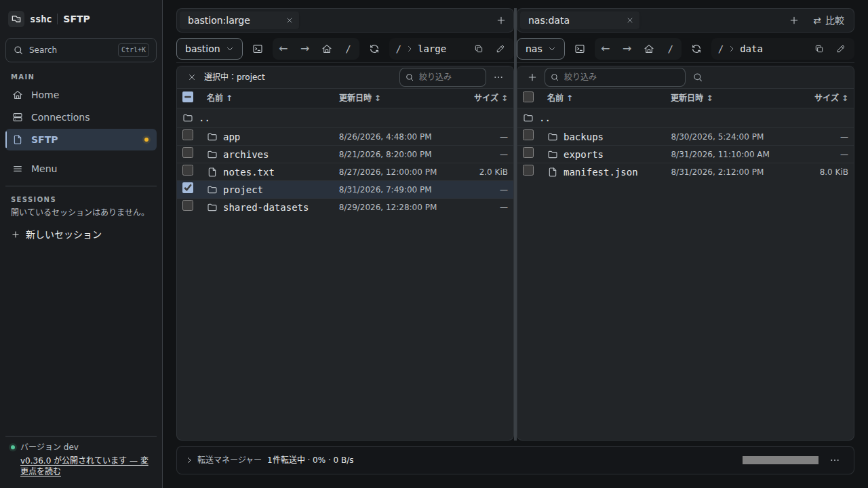This screenshot has height=488, width=868.
Task: Go forward in nas pane
Action: point(627,49)
